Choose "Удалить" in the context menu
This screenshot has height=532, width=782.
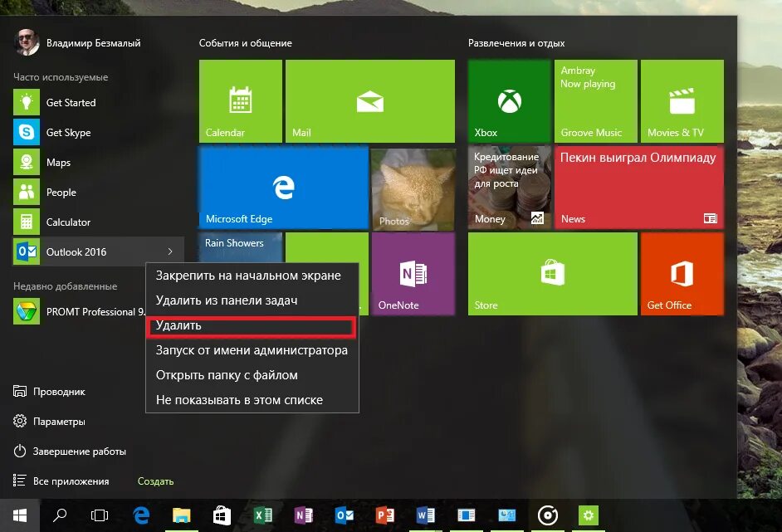(252, 325)
